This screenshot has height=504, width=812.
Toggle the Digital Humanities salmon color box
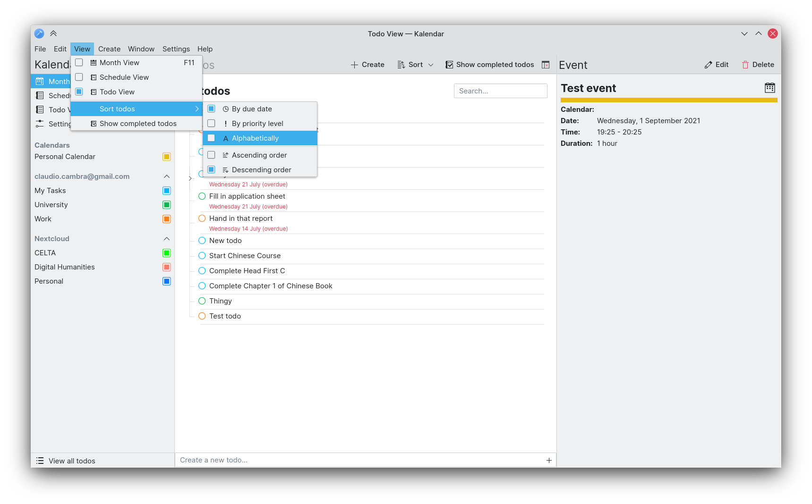point(167,267)
